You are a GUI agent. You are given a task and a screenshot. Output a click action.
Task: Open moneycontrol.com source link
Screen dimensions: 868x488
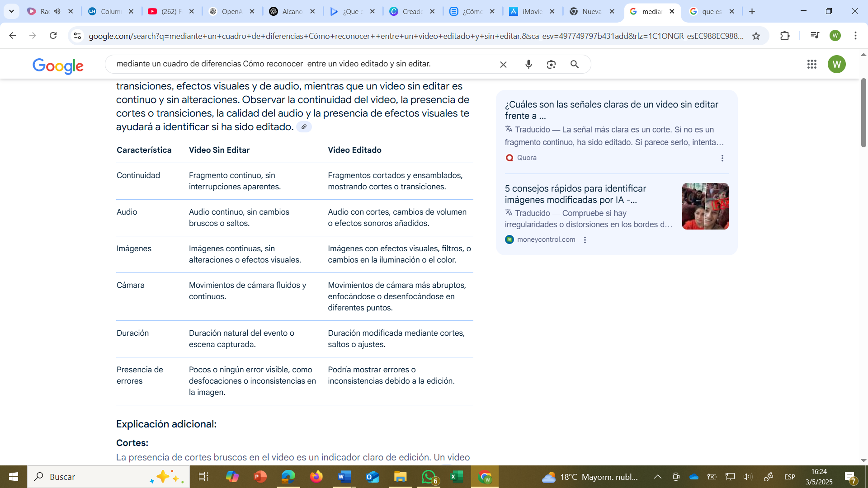pos(540,239)
